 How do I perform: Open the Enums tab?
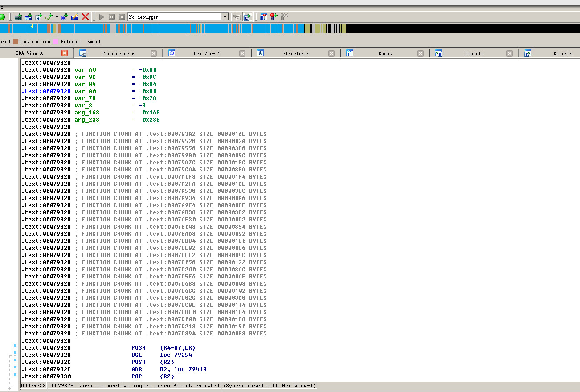coord(385,53)
